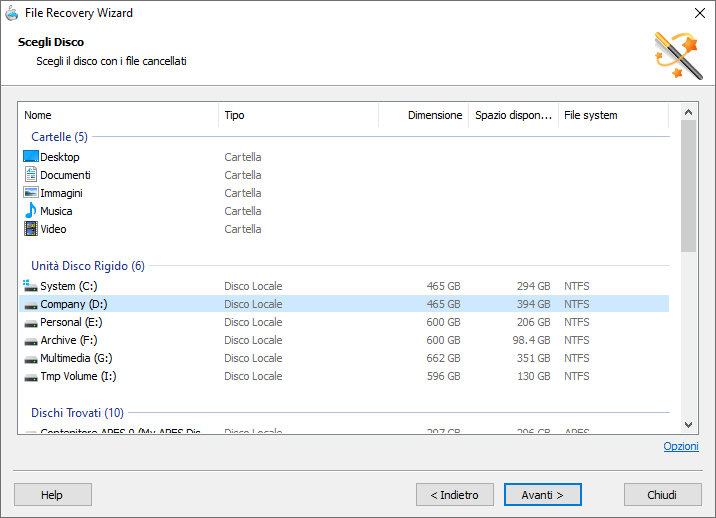This screenshot has height=518, width=716.
Task: Click NTFS in the Multimedia (G:) row
Action: pos(577,358)
